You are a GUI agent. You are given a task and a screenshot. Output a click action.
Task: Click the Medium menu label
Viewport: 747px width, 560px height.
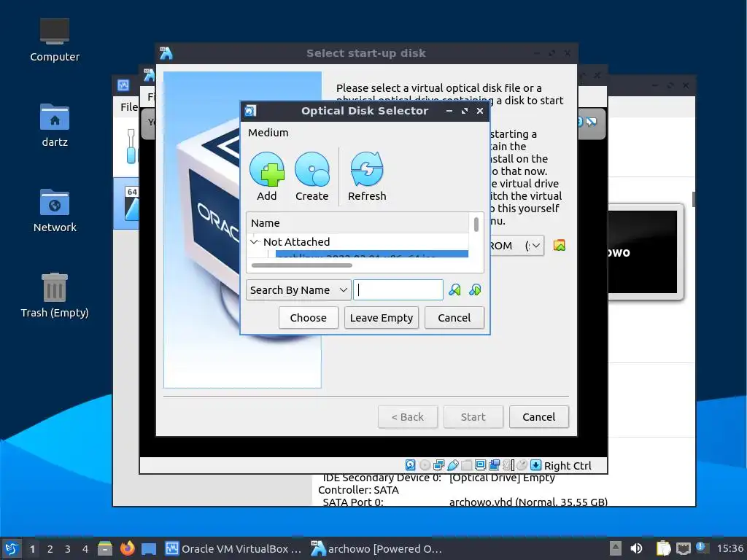[268, 133]
